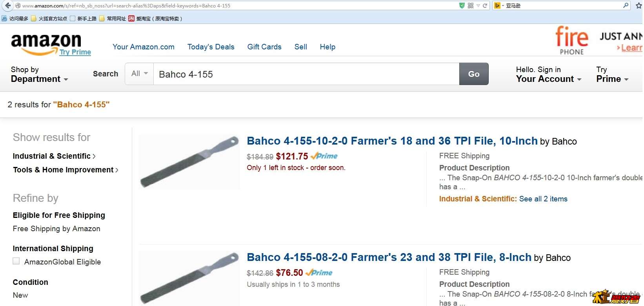Click the bookmark star icon

click(639, 5)
